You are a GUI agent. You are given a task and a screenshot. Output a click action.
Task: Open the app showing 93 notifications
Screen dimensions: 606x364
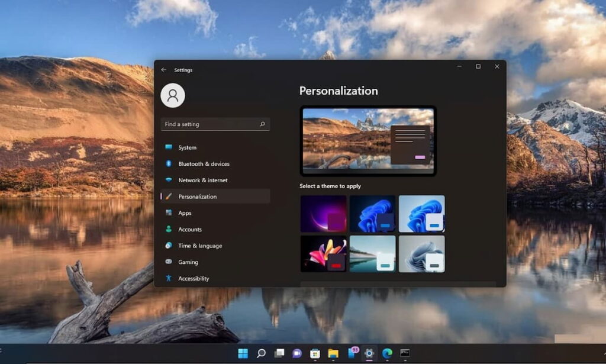353,353
